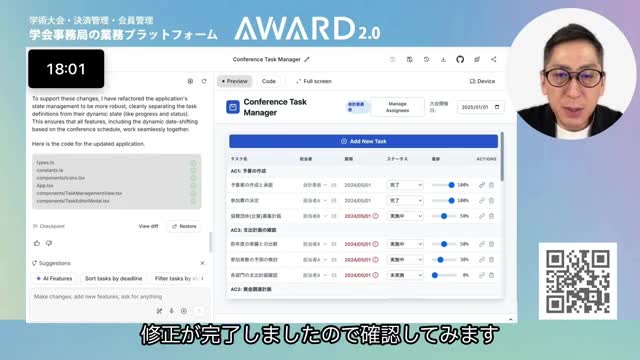Give thumbs down to the response

point(49,243)
